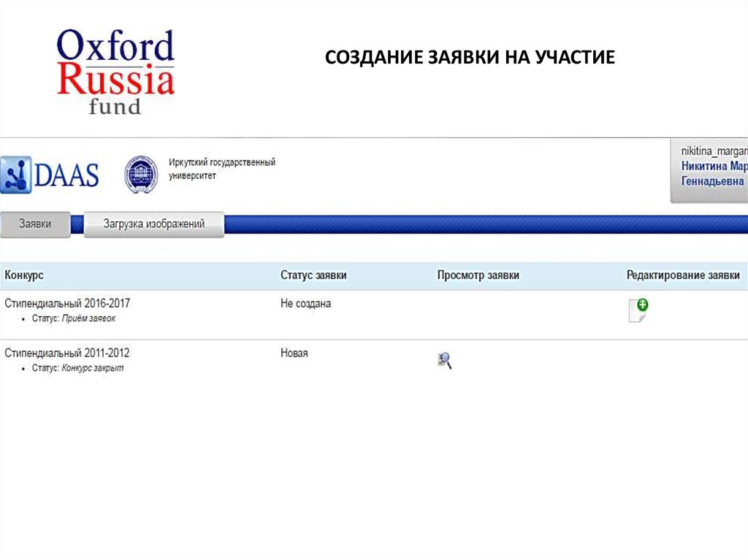Select the Конкурс column header

pyautogui.click(x=24, y=275)
